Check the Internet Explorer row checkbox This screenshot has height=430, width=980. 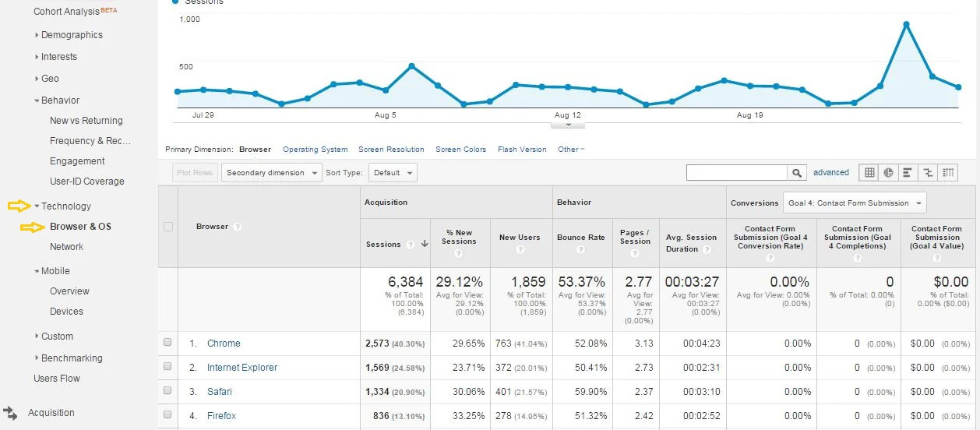click(x=167, y=367)
